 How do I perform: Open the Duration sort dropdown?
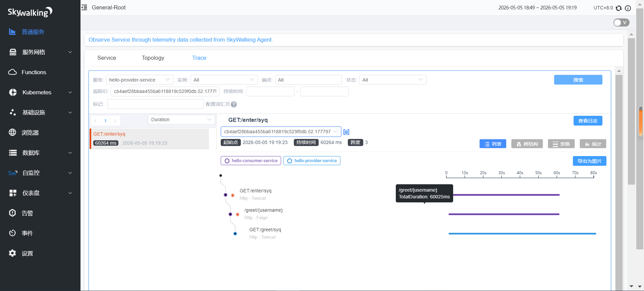point(181,120)
